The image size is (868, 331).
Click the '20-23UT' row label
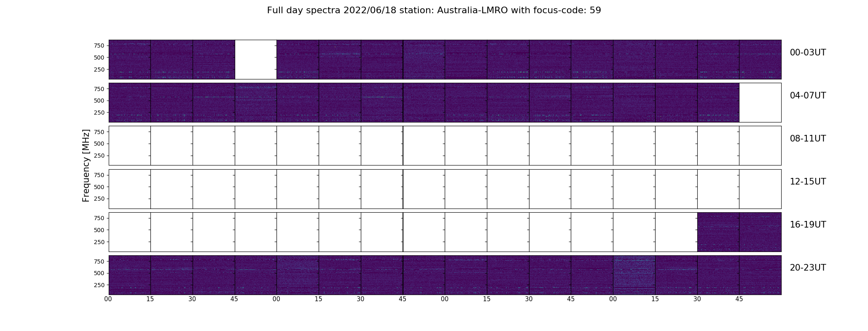[808, 268]
